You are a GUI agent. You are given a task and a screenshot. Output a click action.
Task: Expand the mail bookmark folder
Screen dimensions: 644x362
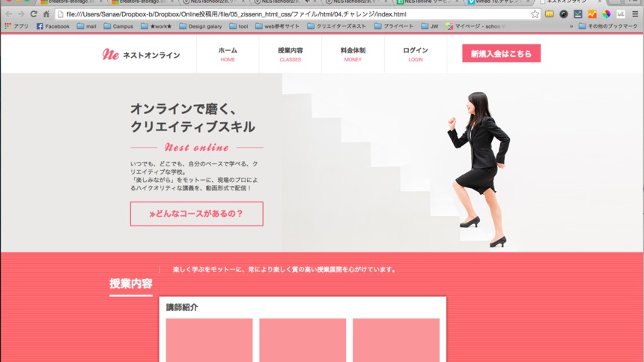86,26
